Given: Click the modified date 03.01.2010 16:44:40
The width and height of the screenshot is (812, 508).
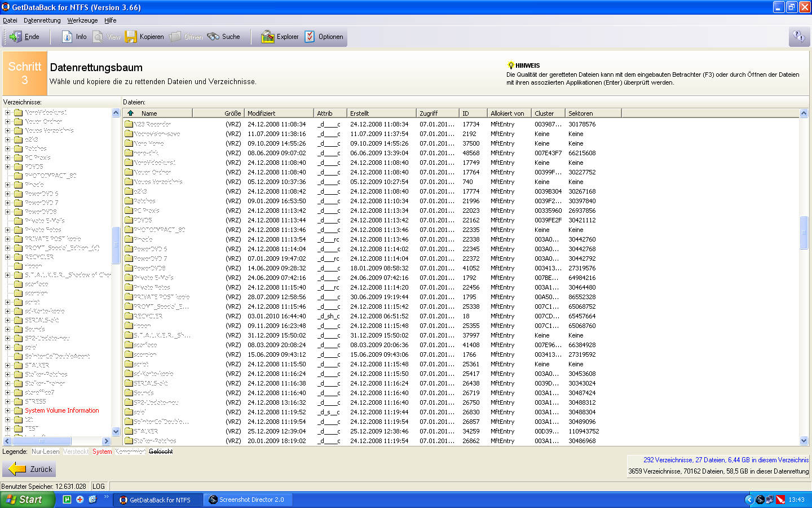Looking at the screenshot, I should 277,316.
